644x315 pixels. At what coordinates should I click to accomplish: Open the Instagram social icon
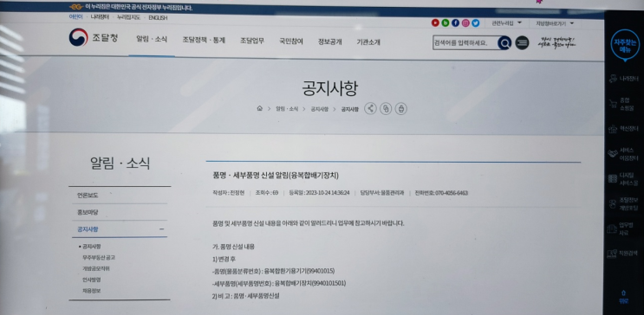click(465, 23)
